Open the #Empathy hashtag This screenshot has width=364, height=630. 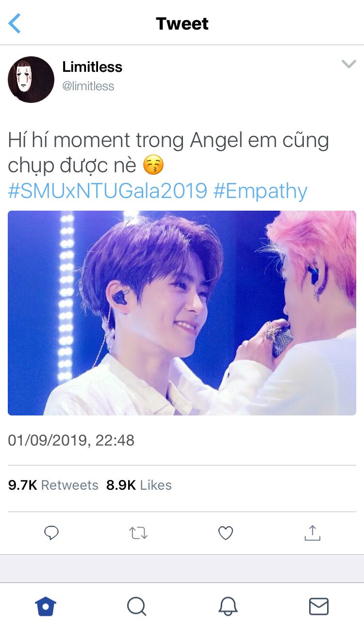(261, 191)
